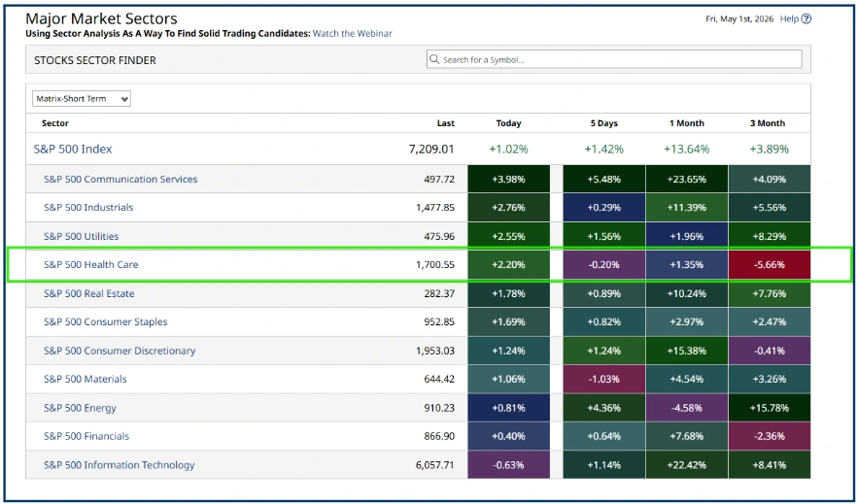Click the search magnifier icon
The width and height of the screenshot is (858, 504).
coord(434,59)
